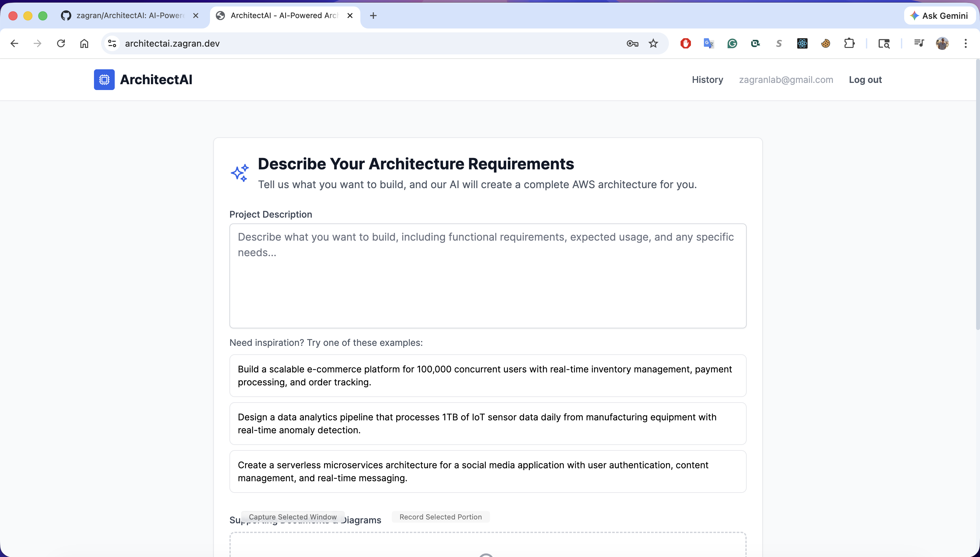Open the Google Translate extension
Image resolution: width=980 pixels, height=557 pixels.
pos(708,44)
